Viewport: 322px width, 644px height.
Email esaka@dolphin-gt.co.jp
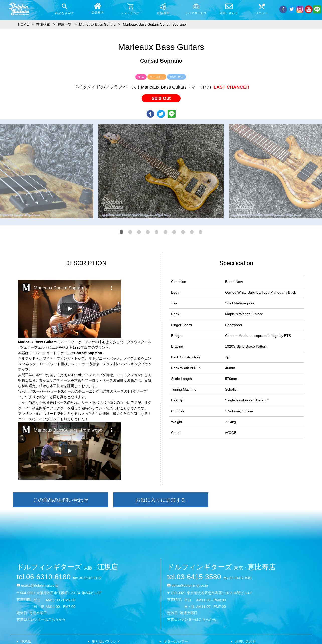(40, 585)
